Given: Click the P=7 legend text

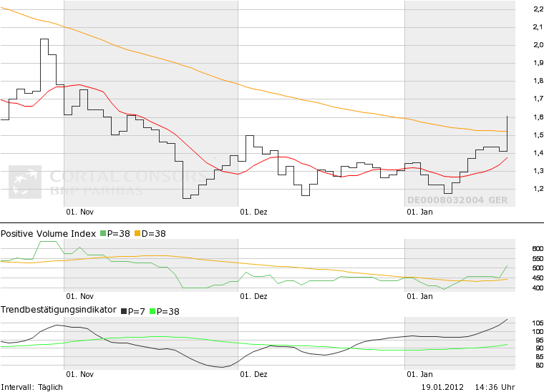Looking at the screenshot, I should 136,311.
